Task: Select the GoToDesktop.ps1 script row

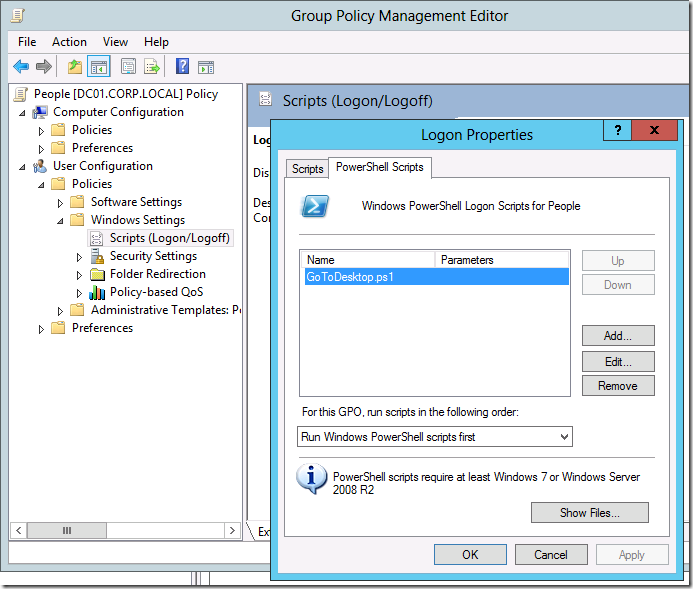Action: coord(350,277)
